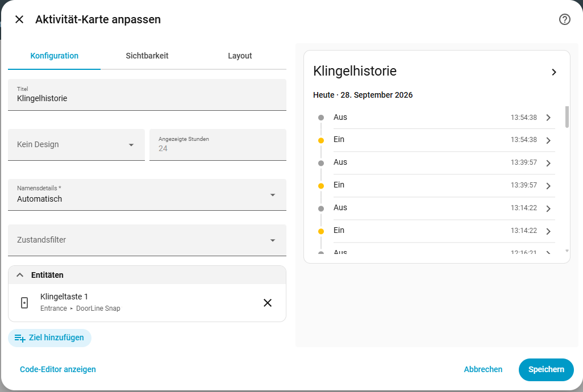Click Code-Editor anzeigen link
Viewport: 583px width, 392px height.
(57, 369)
